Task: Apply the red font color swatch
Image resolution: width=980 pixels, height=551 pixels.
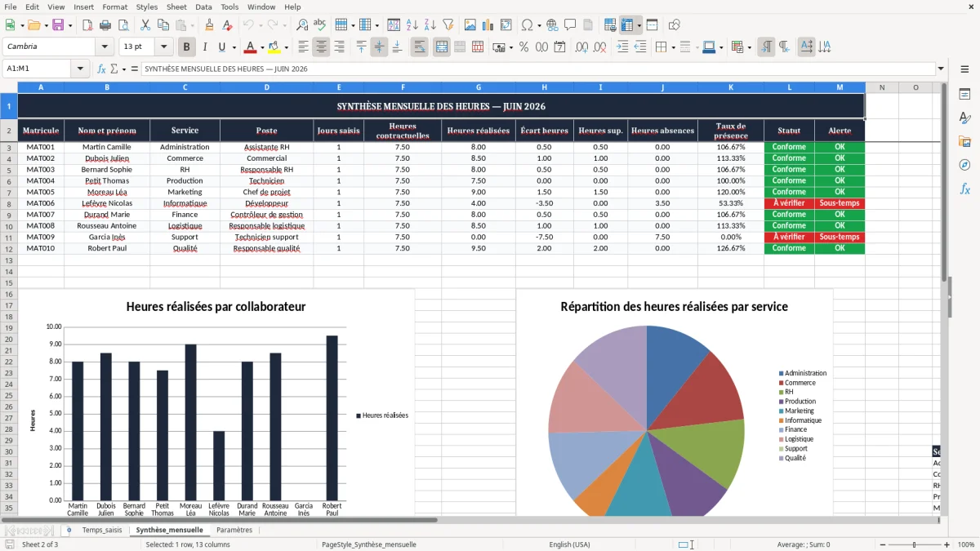Action: pos(251,47)
